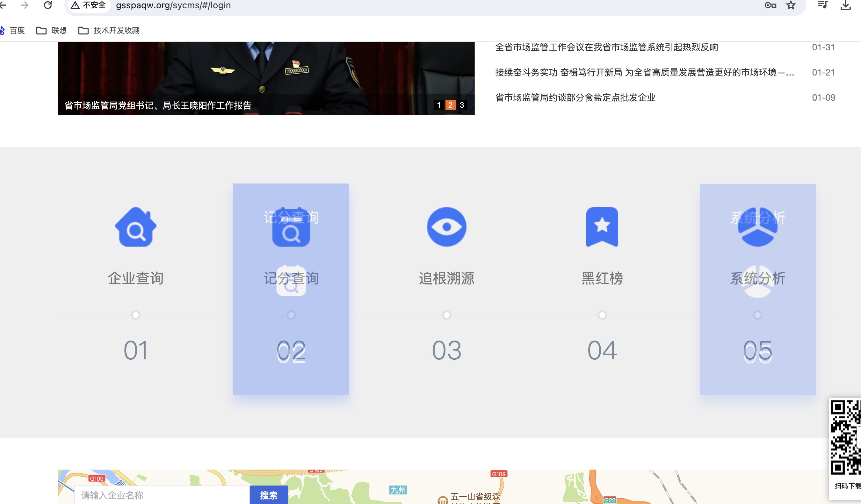The image size is (861, 504).
Task: Click the number 05
Action: [x=757, y=350]
